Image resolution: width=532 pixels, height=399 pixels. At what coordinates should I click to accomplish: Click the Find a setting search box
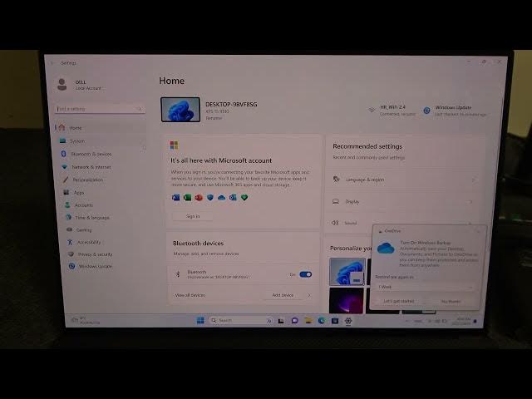(x=100, y=109)
